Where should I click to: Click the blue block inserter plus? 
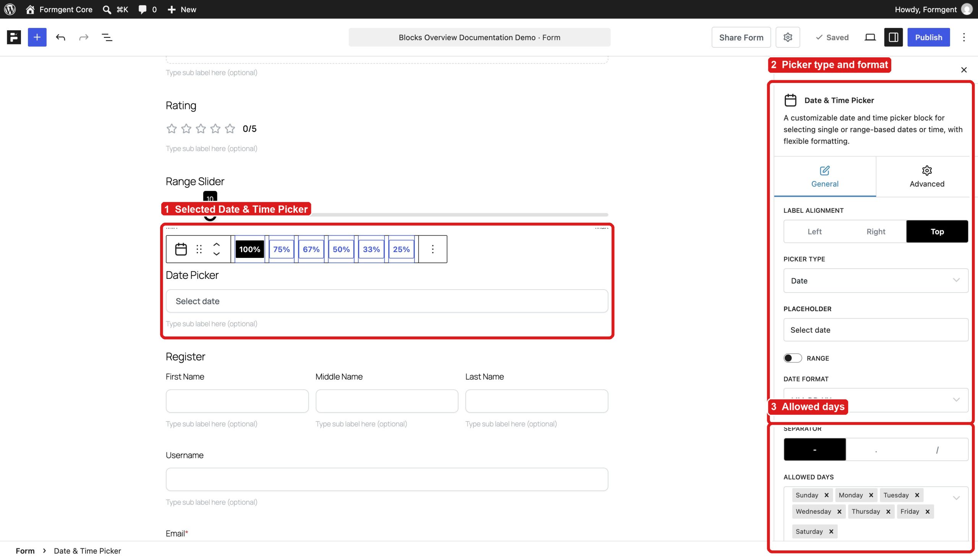[x=37, y=37]
